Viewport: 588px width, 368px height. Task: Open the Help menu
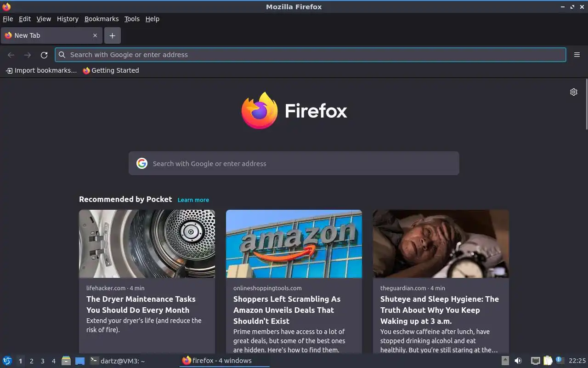pyautogui.click(x=153, y=19)
